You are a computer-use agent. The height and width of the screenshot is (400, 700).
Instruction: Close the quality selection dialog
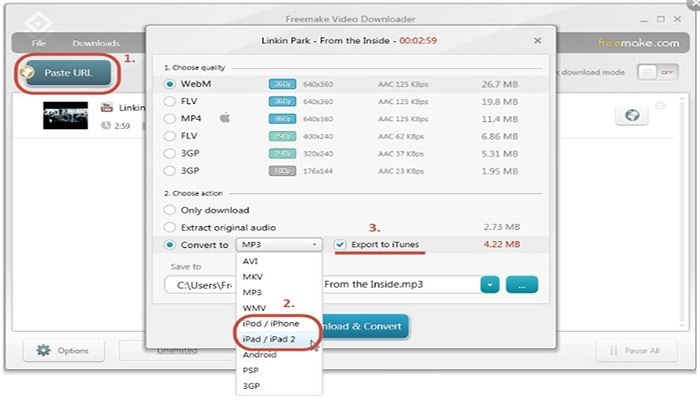click(538, 41)
